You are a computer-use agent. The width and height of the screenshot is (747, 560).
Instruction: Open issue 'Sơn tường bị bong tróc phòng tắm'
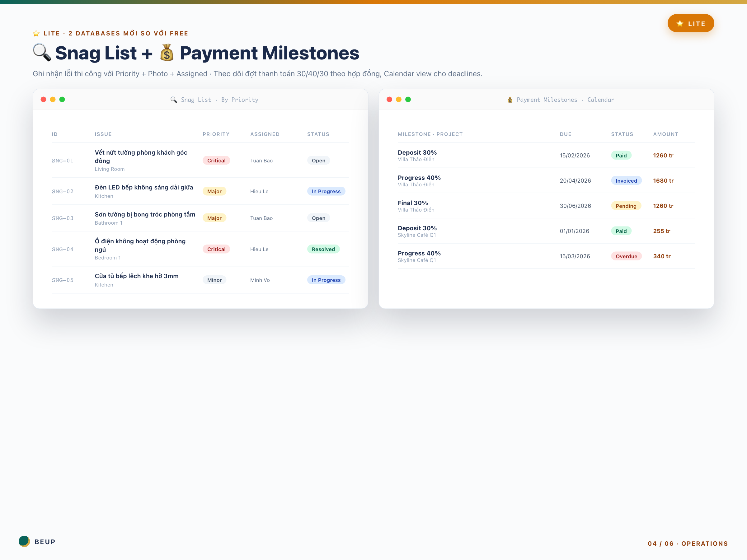[145, 214]
